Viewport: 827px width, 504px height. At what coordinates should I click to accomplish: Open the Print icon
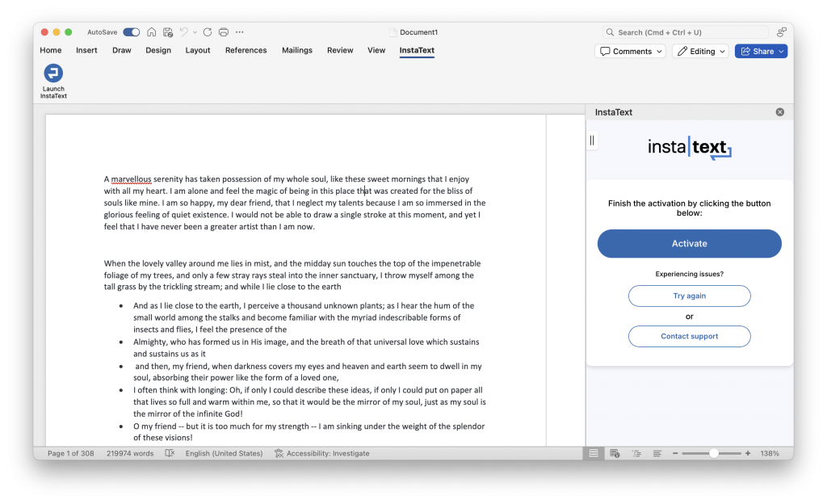point(224,32)
